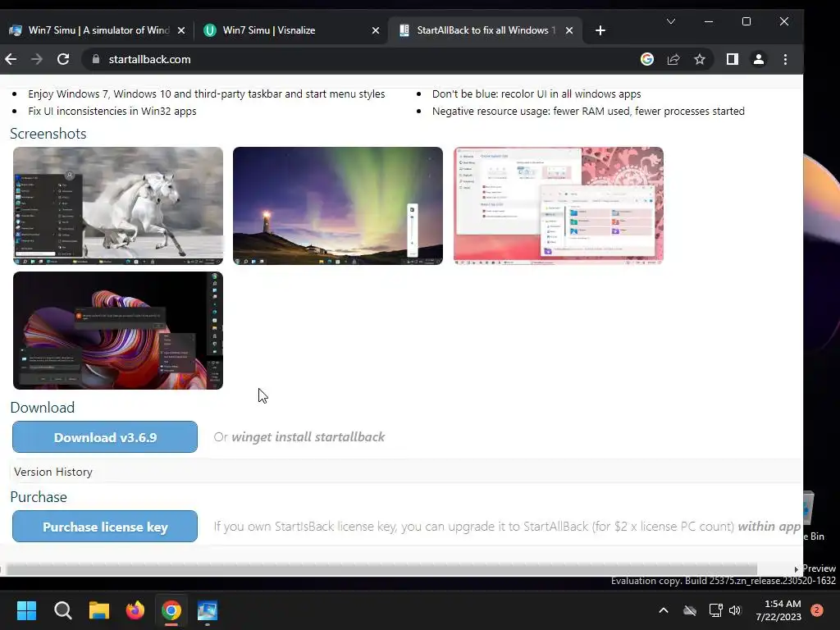Open the desktop-picture app on the taskbar
The height and width of the screenshot is (630, 840).
click(x=208, y=610)
